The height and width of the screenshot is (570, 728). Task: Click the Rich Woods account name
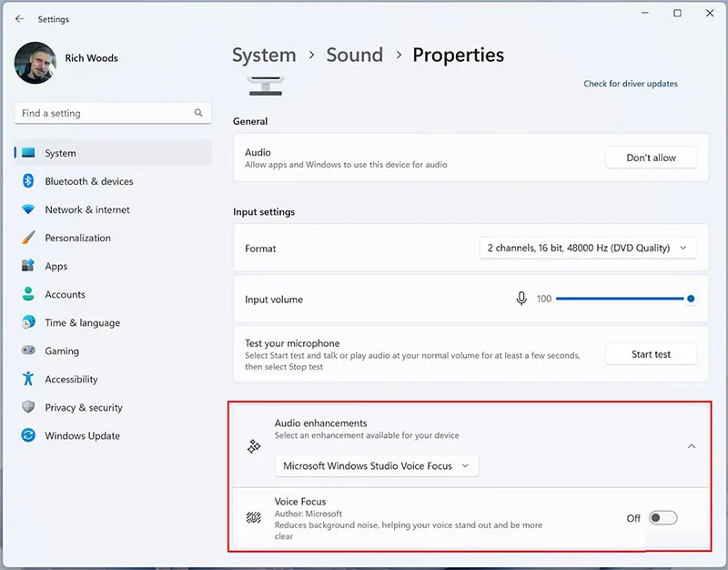click(92, 58)
